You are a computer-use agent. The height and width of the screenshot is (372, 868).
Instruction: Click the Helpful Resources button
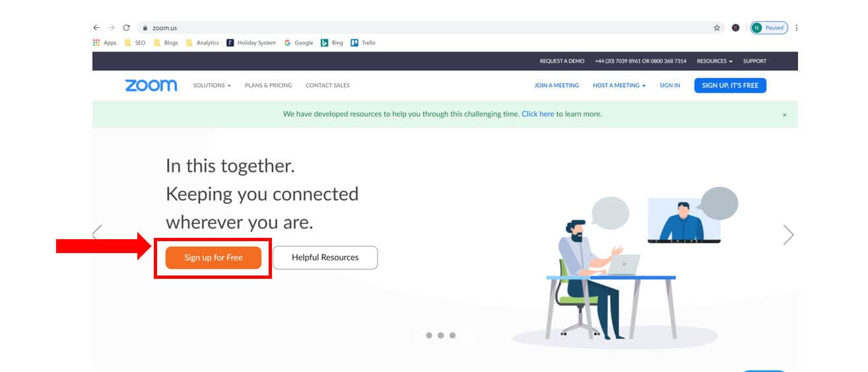tap(325, 257)
